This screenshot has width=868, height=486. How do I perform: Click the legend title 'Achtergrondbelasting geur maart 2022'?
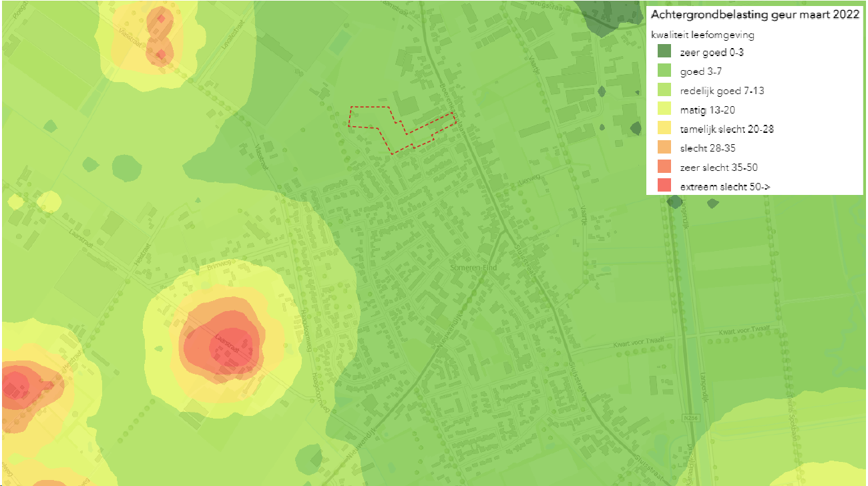[x=754, y=15]
